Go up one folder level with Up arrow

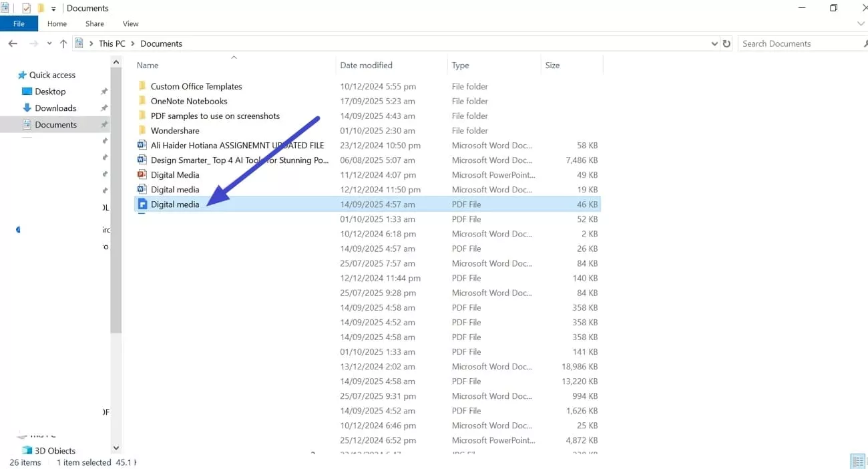(x=63, y=43)
